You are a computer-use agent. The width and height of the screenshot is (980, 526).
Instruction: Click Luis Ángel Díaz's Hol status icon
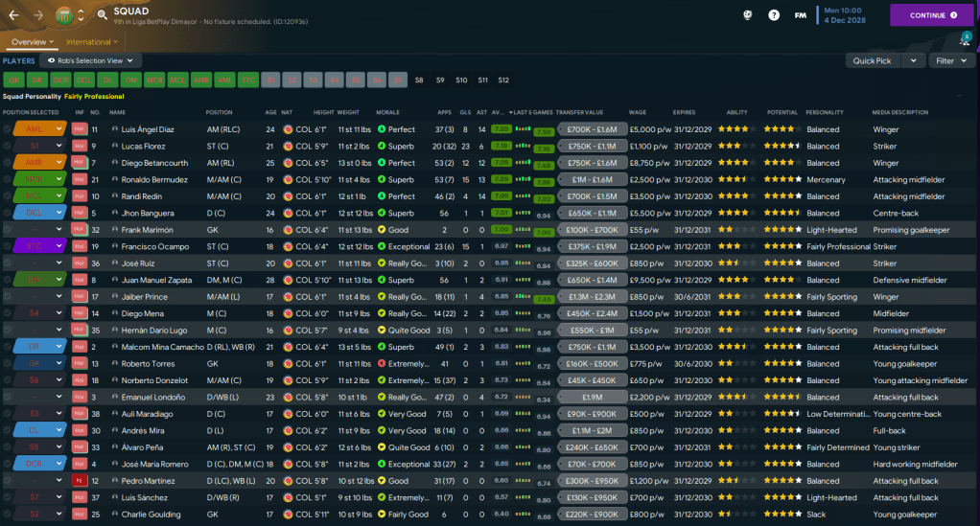pyautogui.click(x=80, y=129)
